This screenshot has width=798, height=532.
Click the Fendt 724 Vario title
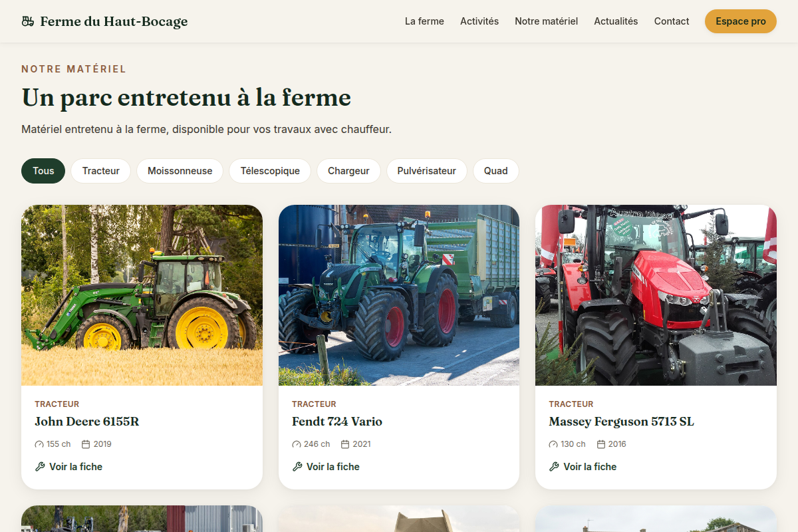click(x=337, y=422)
